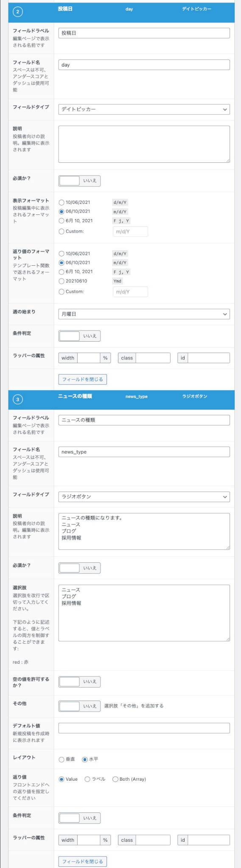The image size is (241, 868).
Task: Click フィールドを閉じる button under 投稿日 field
Action: [83, 379]
